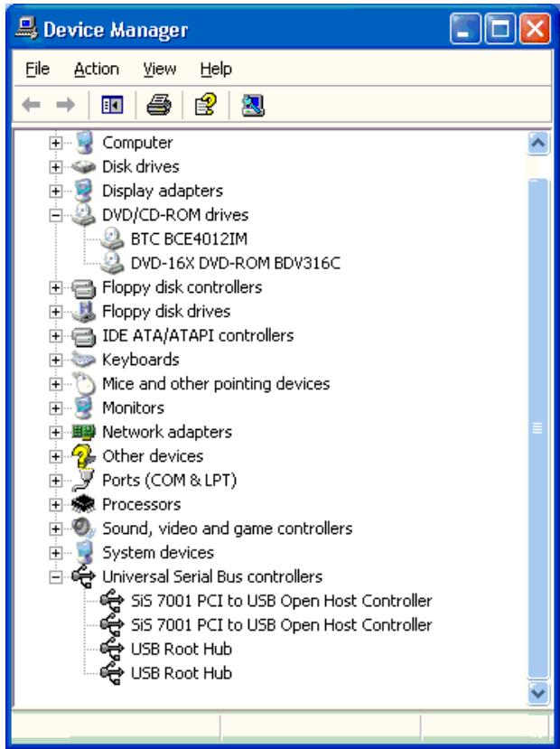The width and height of the screenshot is (560, 749).
Task: Select the Other devices question mark icon
Action: point(84,456)
